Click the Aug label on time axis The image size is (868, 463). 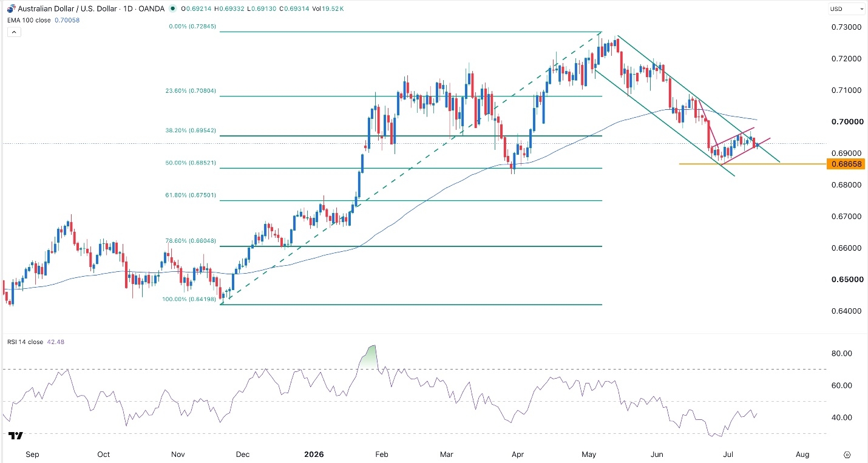(802, 455)
